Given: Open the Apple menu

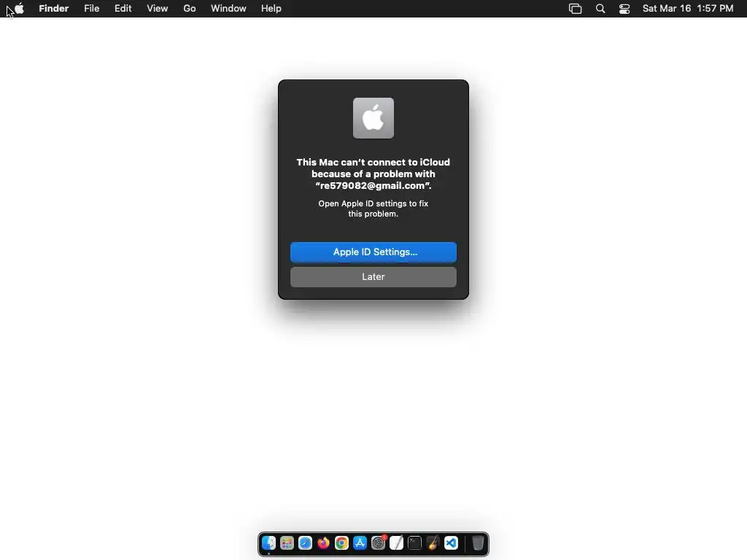Looking at the screenshot, I should tap(19, 9).
